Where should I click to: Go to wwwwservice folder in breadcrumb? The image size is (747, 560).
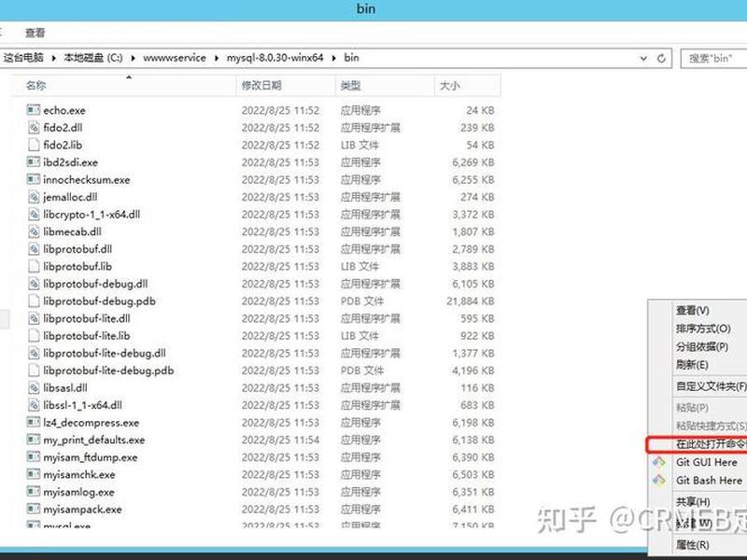coord(175,58)
